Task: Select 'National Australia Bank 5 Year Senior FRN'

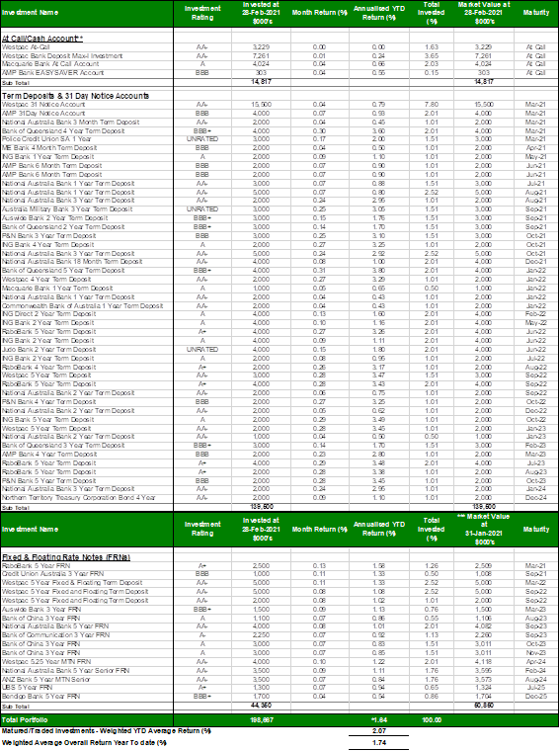Action: [x=65, y=671]
